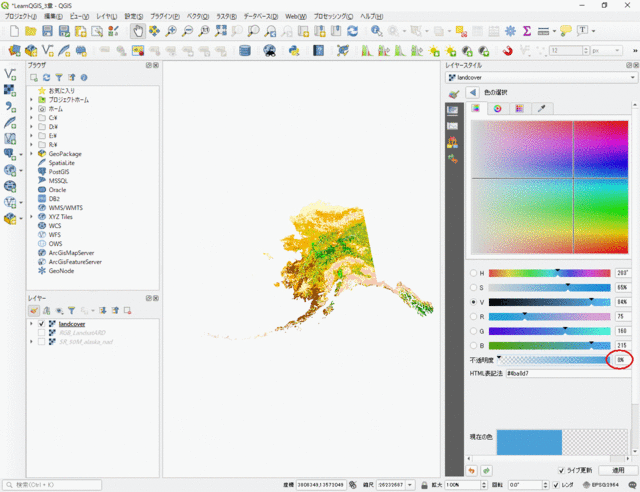Select the H radio button

(x=473, y=273)
